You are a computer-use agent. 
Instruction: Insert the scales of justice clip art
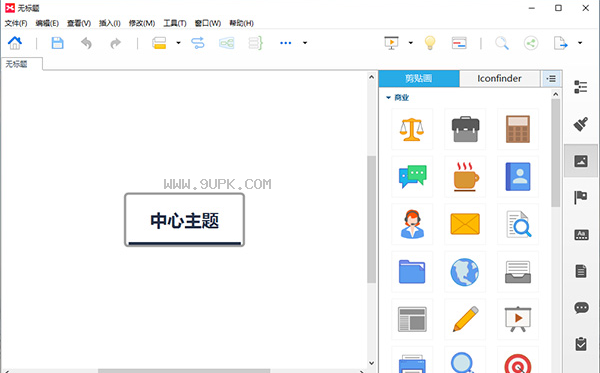(x=412, y=129)
